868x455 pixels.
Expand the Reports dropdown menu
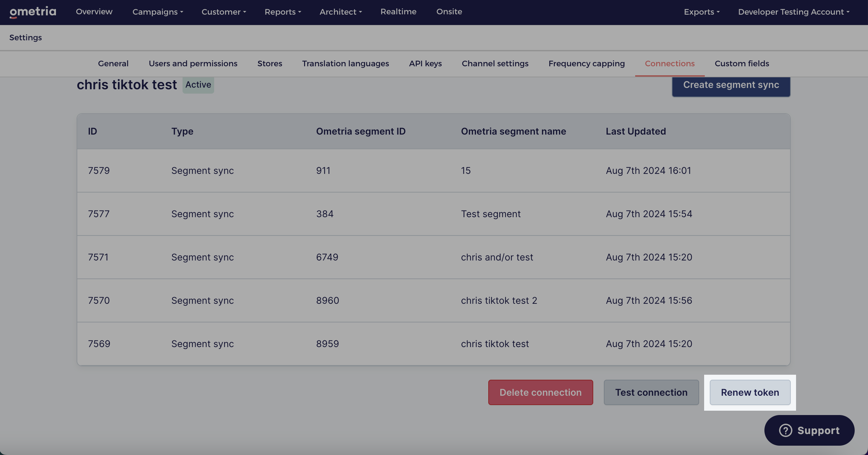tap(283, 12)
